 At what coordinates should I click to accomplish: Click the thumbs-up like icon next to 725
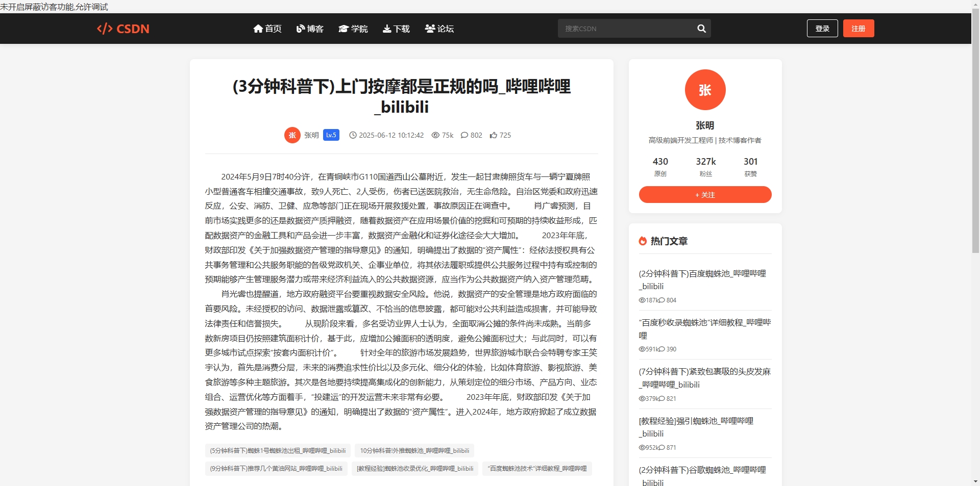[494, 135]
